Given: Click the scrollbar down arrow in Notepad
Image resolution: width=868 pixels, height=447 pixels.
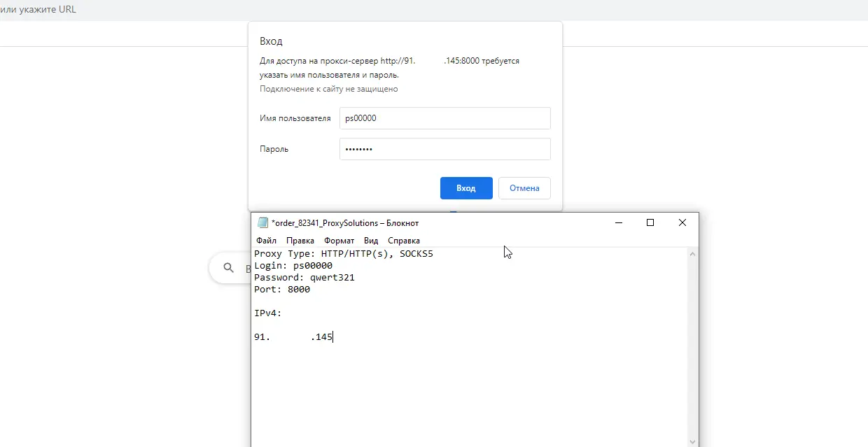Looking at the screenshot, I should [x=692, y=441].
